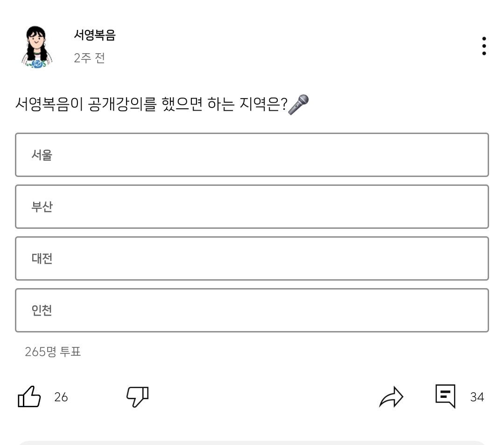Open the three-dot more options menu

click(484, 46)
